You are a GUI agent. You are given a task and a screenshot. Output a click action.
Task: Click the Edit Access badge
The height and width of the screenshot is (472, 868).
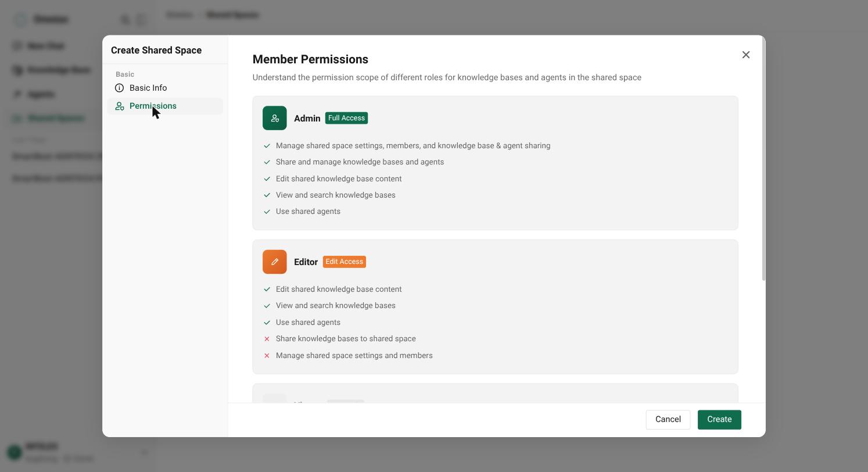[345, 262]
